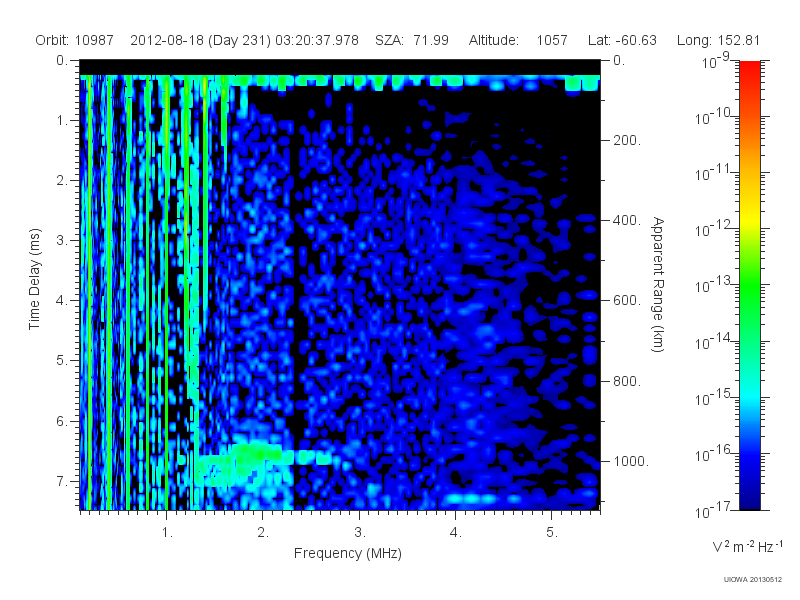The width and height of the screenshot is (800, 600).
Task: Click the SZA: 71.99 value
Action: pos(412,40)
